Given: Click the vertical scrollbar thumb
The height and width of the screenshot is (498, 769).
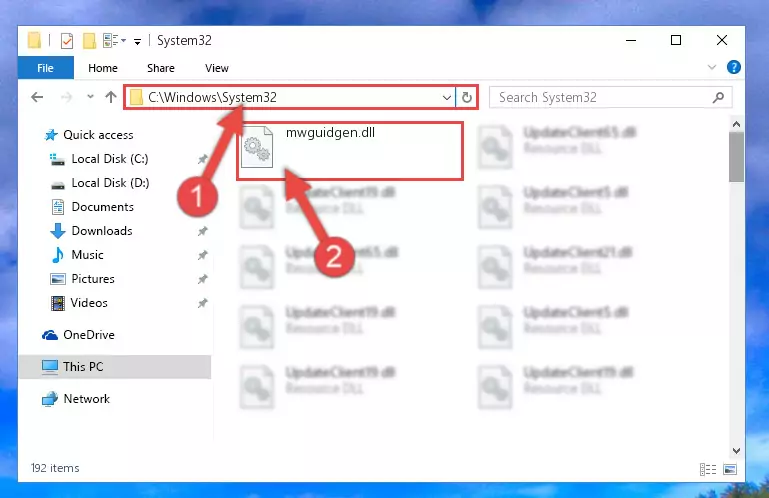Looking at the screenshot, I should pyautogui.click(x=736, y=157).
